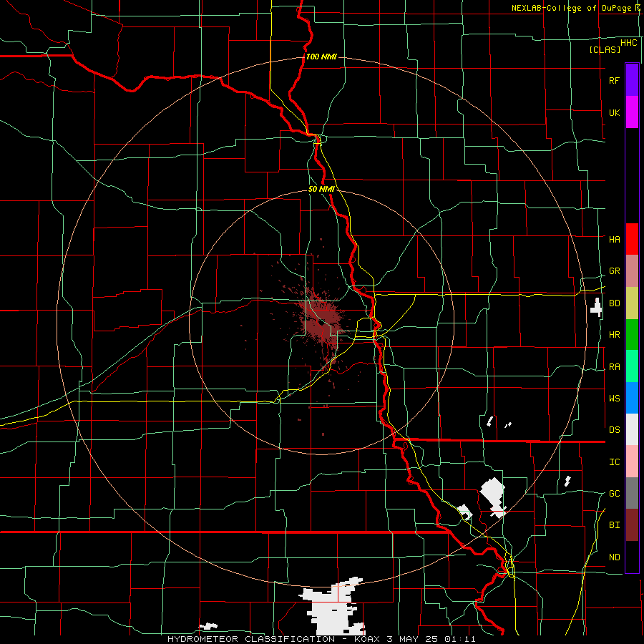The image size is (644, 644).
Task: Click the 'IC' legend label
Action: (x=614, y=462)
